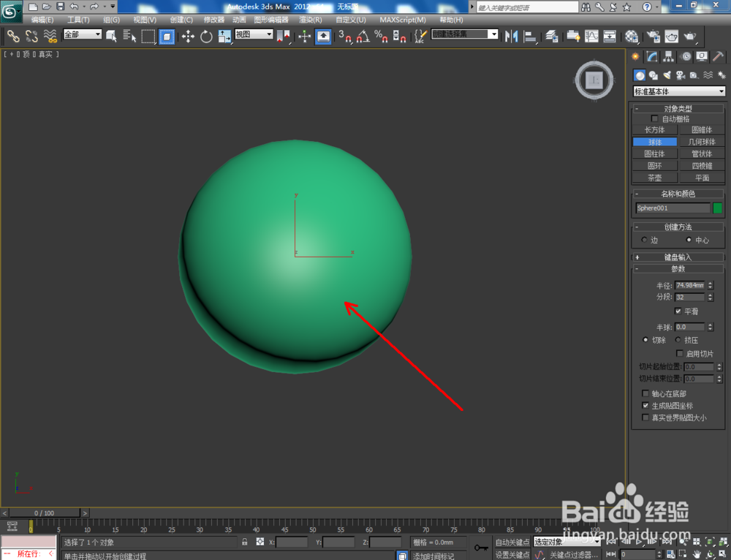Viewport: 731px width, 560px height.
Task: Open the named selection set dropdown
Action: 494,34
